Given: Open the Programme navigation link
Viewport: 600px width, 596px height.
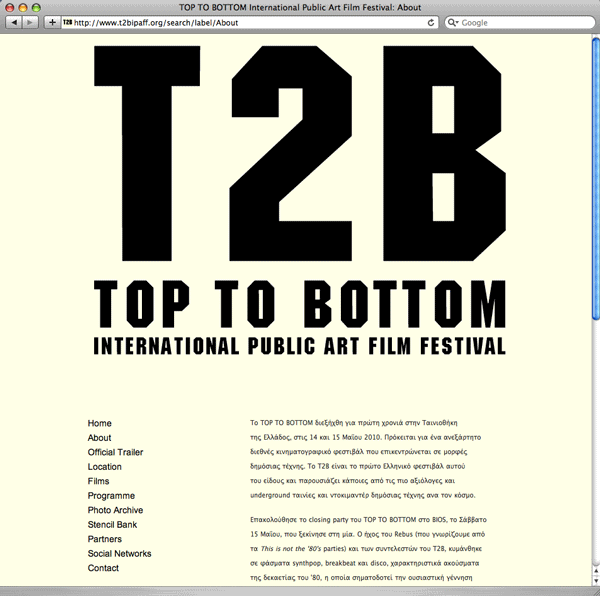Looking at the screenshot, I should pos(111,496).
